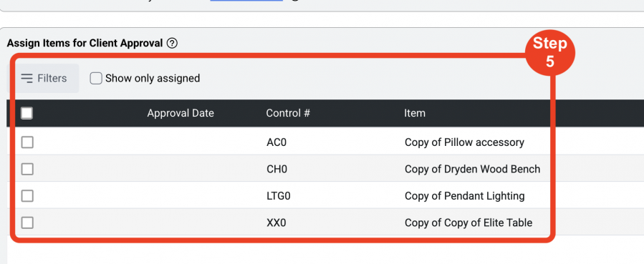This screenshot has width=644, height=264.
Task: Sort by Control # column header
Action: [288, 113]
